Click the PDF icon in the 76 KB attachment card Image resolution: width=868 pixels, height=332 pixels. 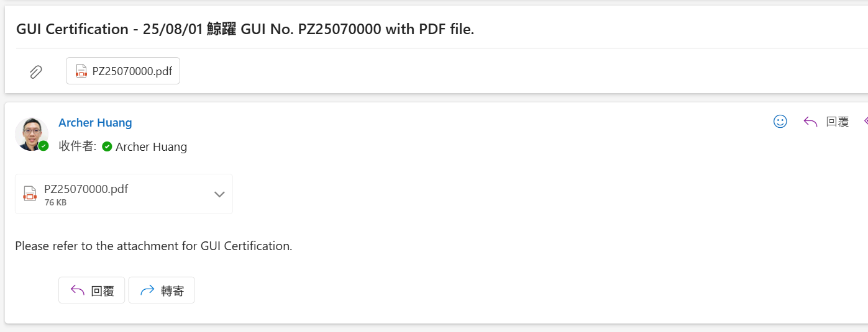[30, 194]
